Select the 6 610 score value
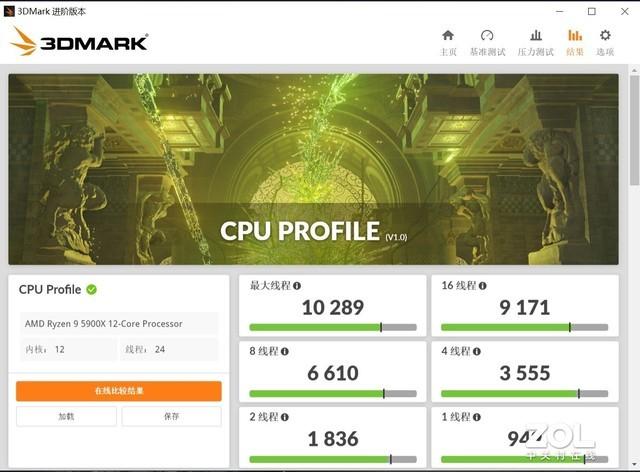This screenshot has width=640, height=472. [333, 373]
